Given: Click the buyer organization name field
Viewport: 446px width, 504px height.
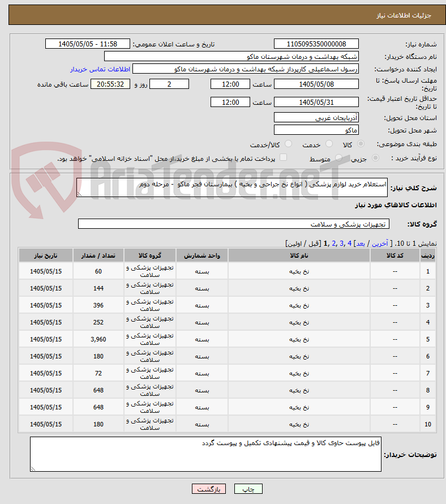Looking at the screenshot, I should 231,56.
